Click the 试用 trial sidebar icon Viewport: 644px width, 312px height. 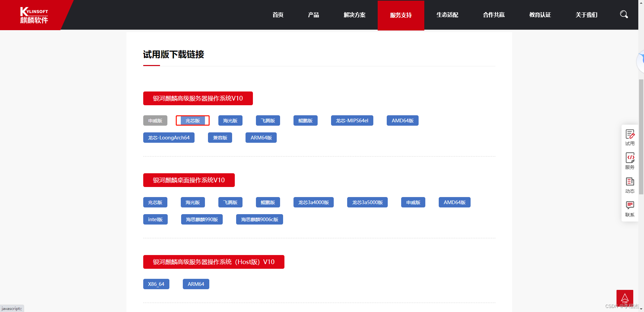[x=630, y=137]
